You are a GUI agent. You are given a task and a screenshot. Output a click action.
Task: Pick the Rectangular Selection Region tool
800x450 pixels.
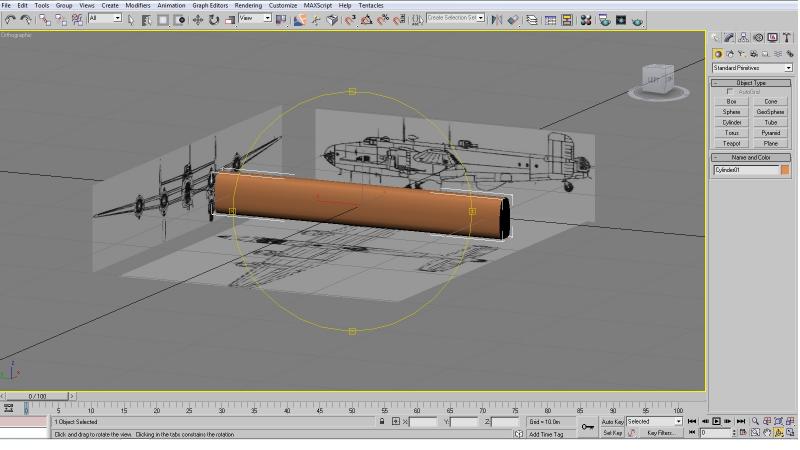[x=163, y=20]
